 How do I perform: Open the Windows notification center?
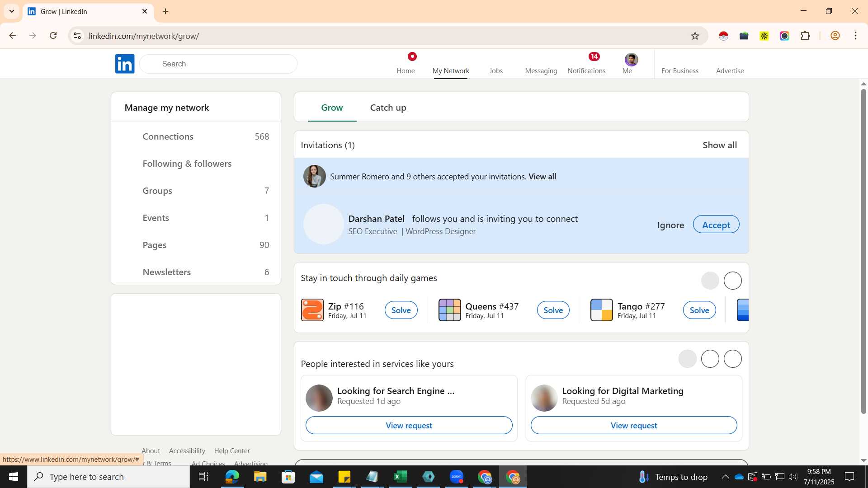click(849, 477)
